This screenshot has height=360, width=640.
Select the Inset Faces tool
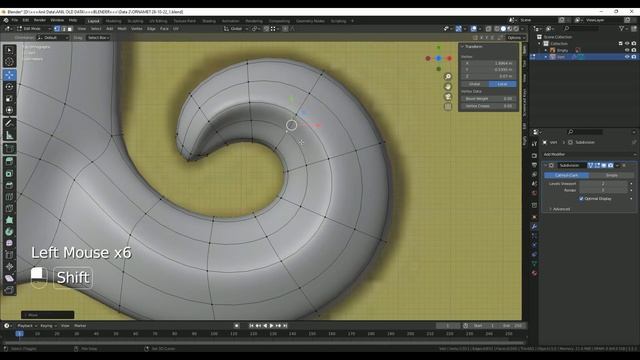coord(9,173)
